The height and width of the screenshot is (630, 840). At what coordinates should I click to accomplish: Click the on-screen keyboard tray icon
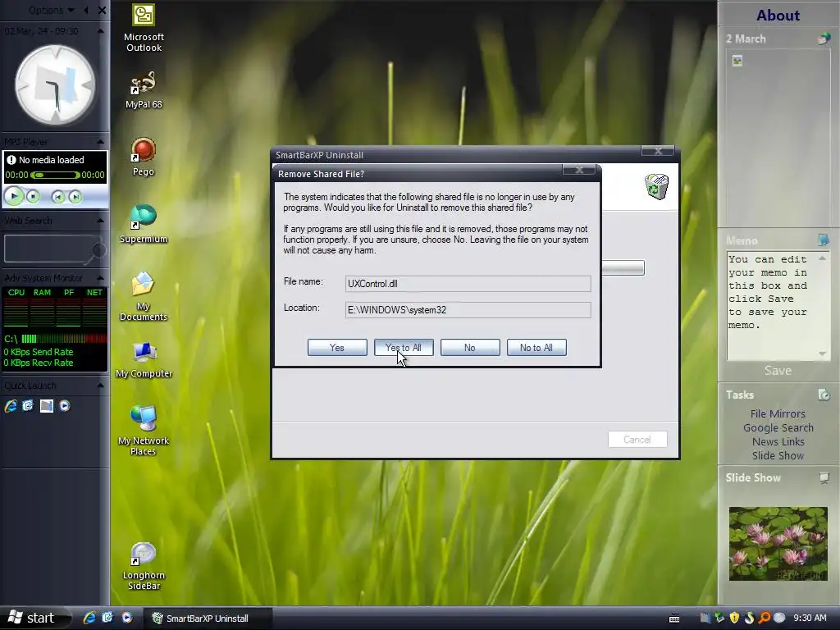pos(674,619)
